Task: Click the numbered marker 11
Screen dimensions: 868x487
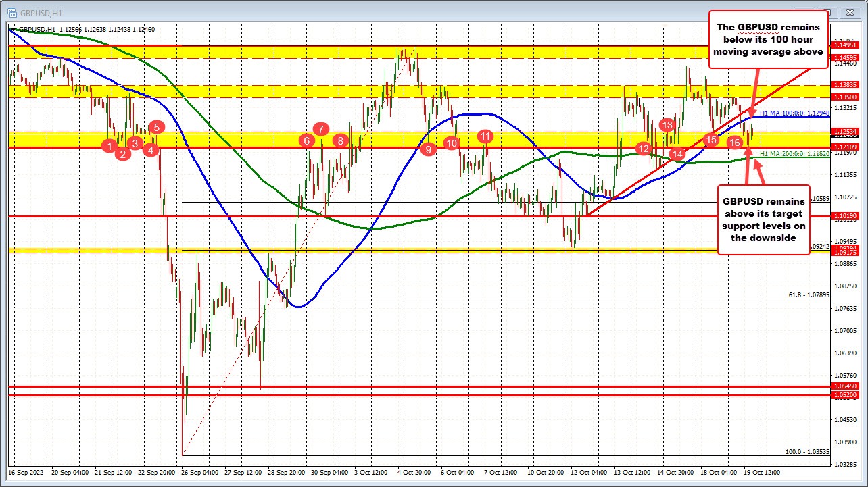Action: pyautogui.click(x=485, y=136)
